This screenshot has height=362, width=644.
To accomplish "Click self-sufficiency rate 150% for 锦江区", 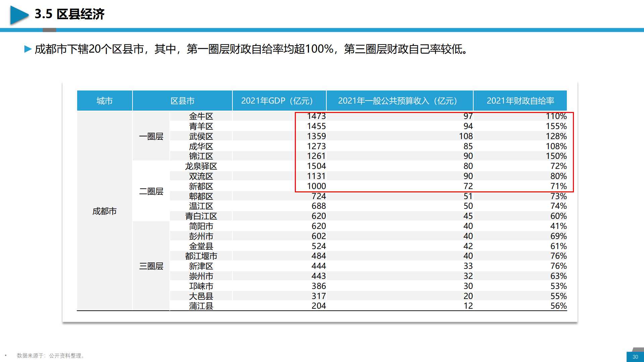I will coord(556,156).
